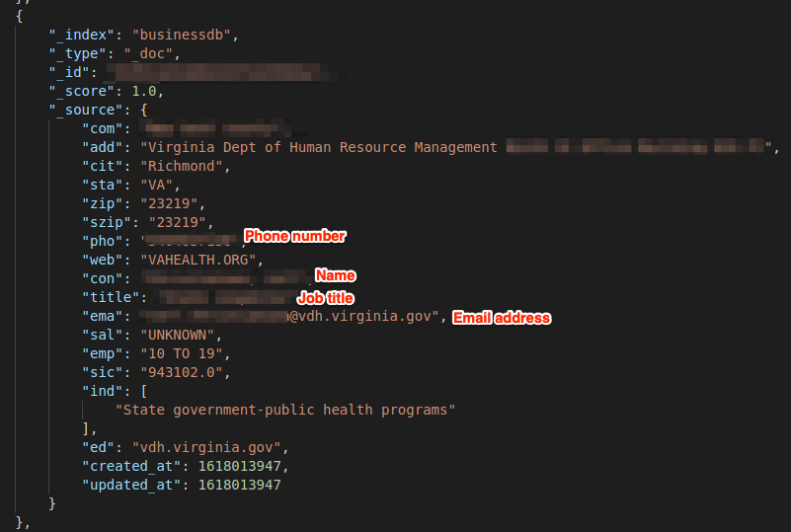Click the updated_at timestamp value
This screenshot has width=791, height=532.
tap(240, 485)
